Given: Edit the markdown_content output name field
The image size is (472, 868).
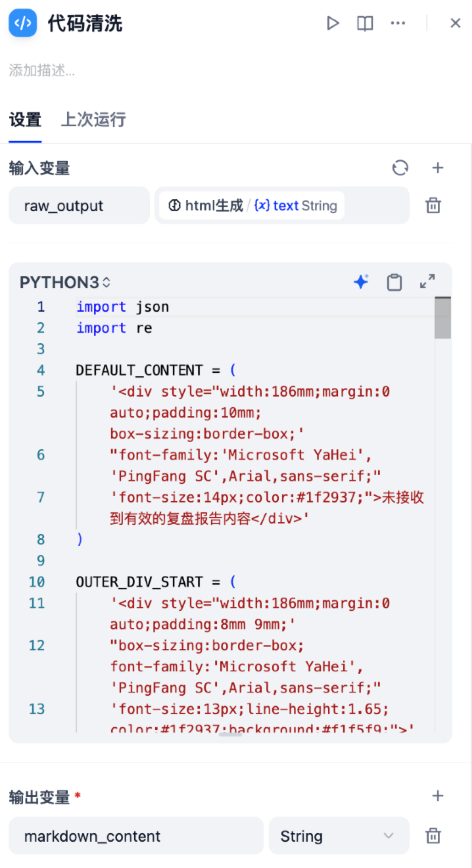Looking at the screenshot, I should pyautogui.click(x=136, y=836).
